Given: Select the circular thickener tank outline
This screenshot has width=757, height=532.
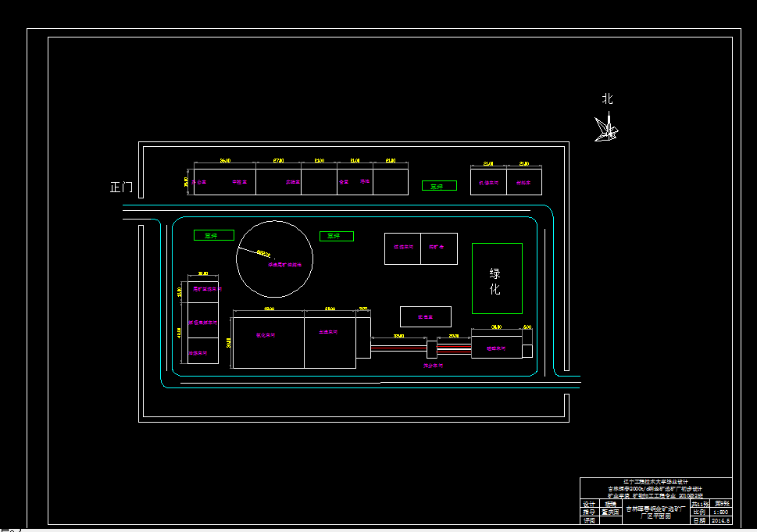Looking at the screenshot, I should click(x=275, y=259).
